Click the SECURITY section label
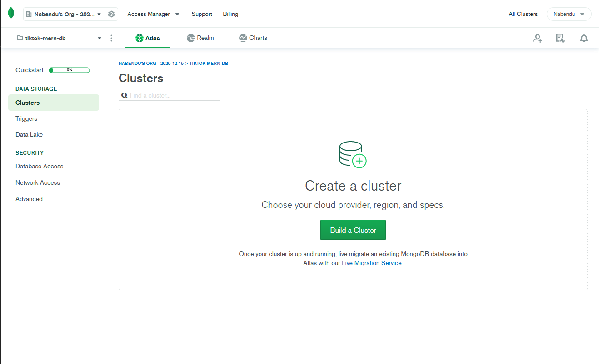This screenshot has width=599, height=364. pos(30,153)
